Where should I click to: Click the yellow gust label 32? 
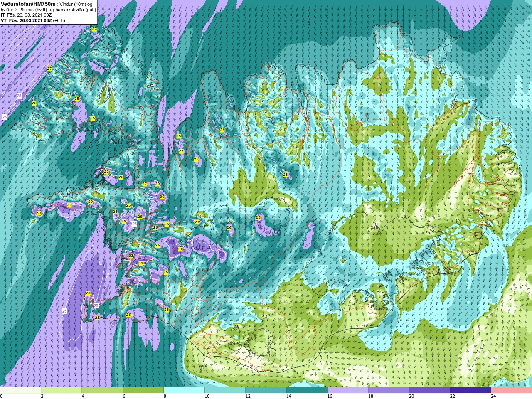tap(141, 263)
